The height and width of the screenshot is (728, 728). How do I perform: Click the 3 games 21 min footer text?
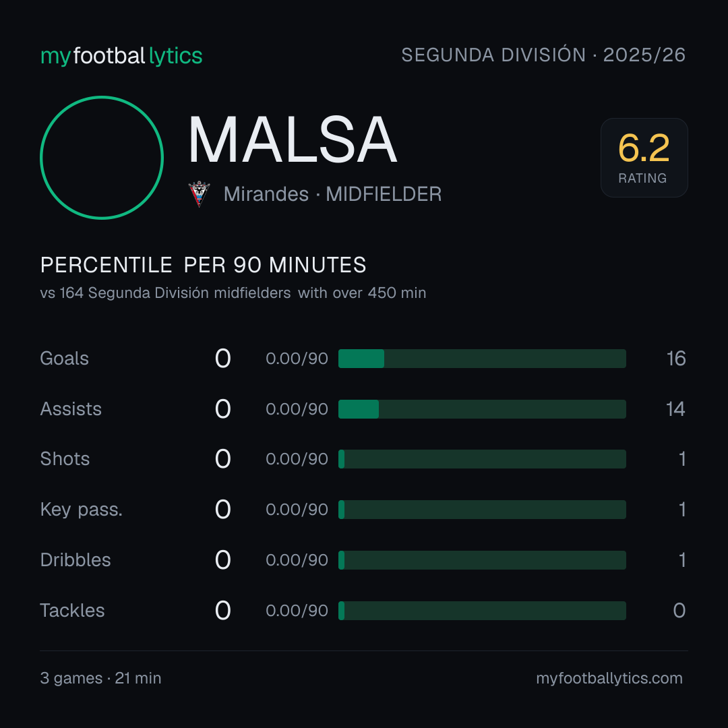pos(100,678)
